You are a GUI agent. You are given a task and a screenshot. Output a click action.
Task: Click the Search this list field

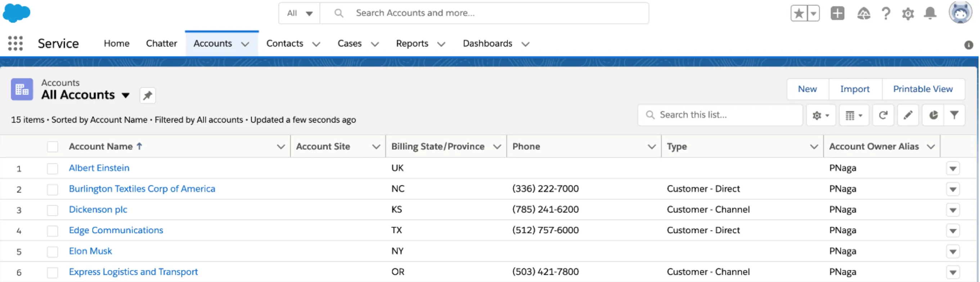click(x=720, y=115)
